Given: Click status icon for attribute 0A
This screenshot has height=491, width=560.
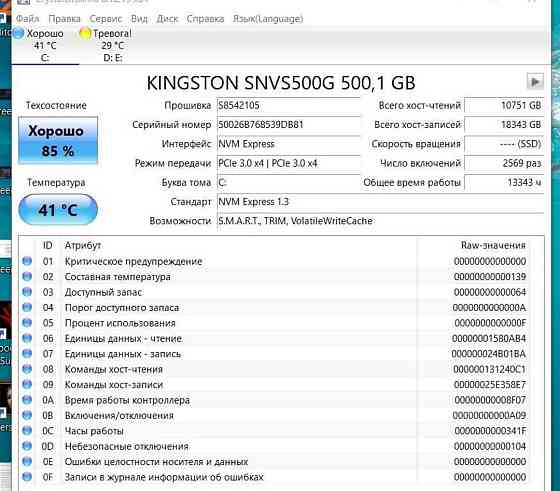Looking at the screenshot, I should 27,400.
